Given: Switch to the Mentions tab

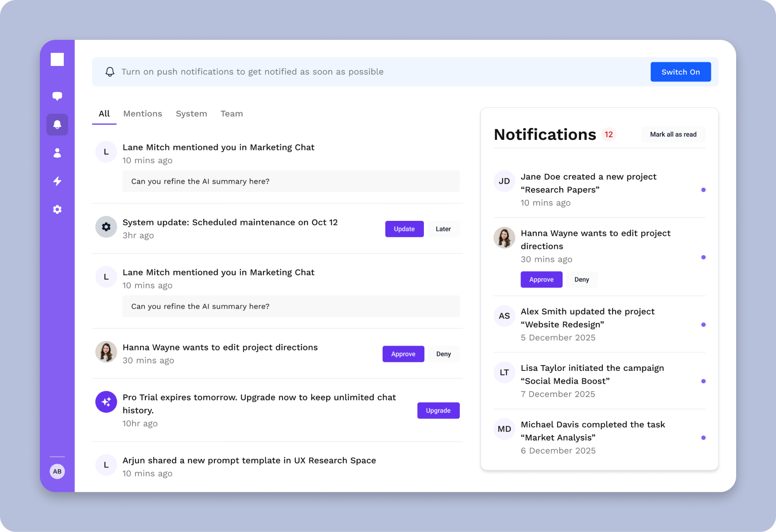Looking at the screenshot, I should point(143,113).
